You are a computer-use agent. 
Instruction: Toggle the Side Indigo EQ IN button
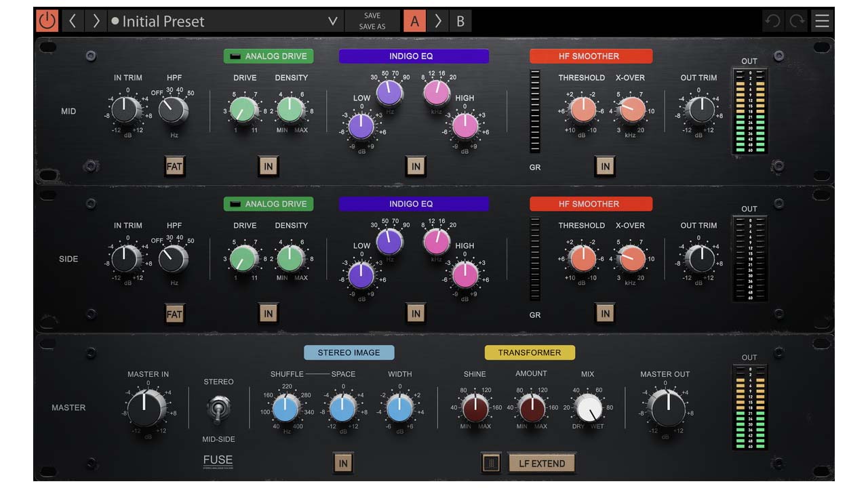(x=416, y=313)
